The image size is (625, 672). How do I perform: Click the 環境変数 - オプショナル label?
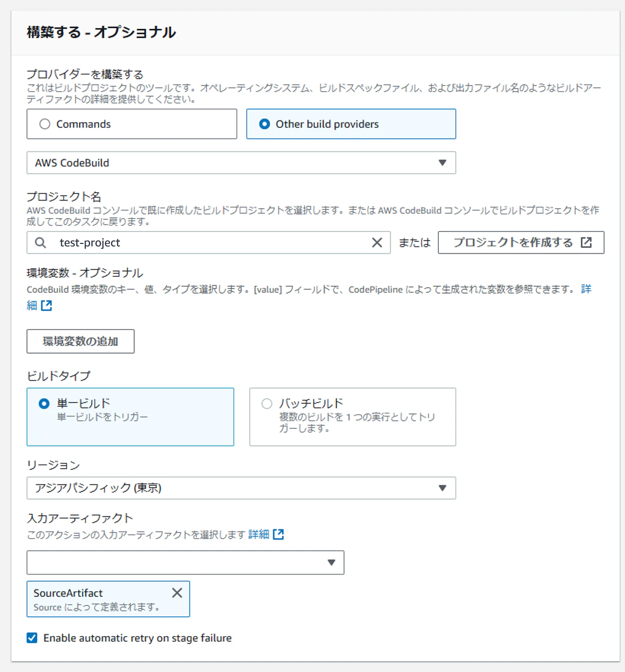pos(85,273)
